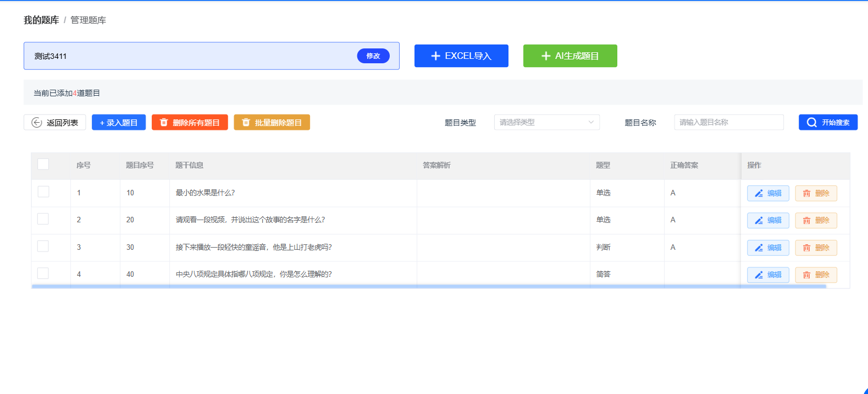This screenshot has width=868, height=394.
Task: Click 题目序号 cell 20
Action: [x=130, y=220]
